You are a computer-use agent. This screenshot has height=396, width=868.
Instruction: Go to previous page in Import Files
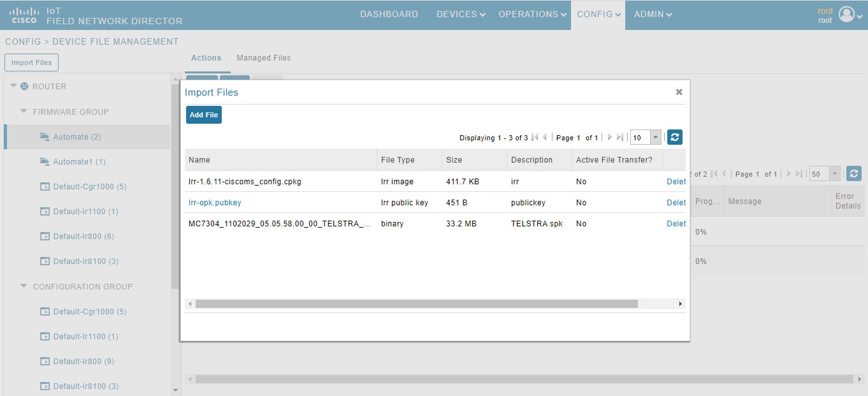point(545,138)
